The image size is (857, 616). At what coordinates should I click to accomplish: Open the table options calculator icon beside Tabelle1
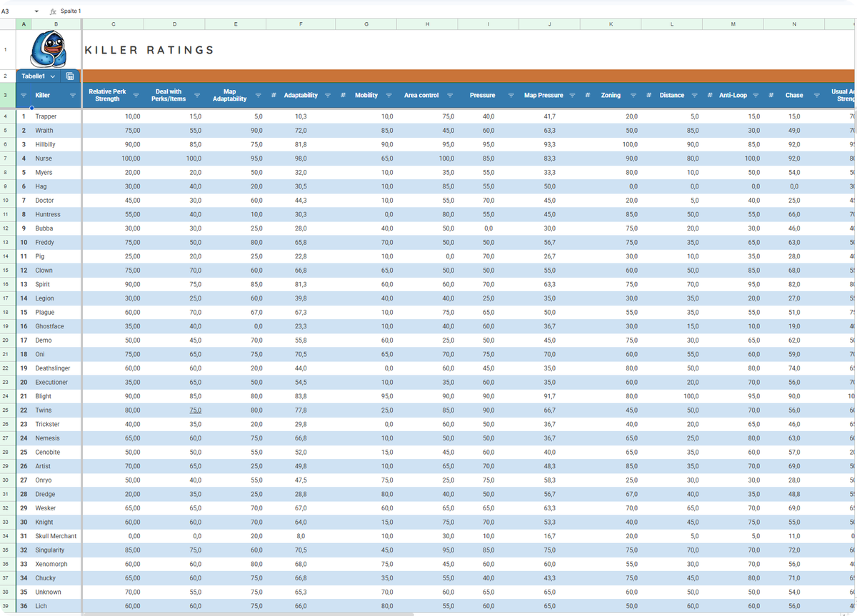[x=70, y=76]
